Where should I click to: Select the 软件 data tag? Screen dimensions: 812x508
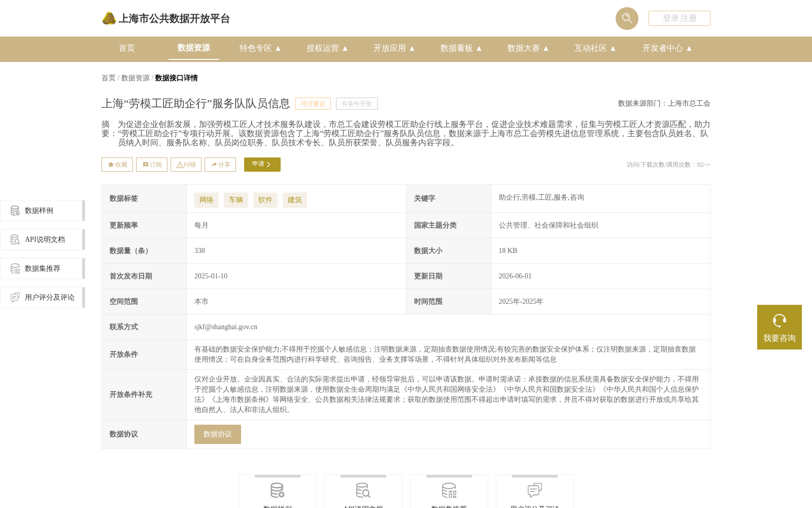pyautogui.click(x=265, y=200)
